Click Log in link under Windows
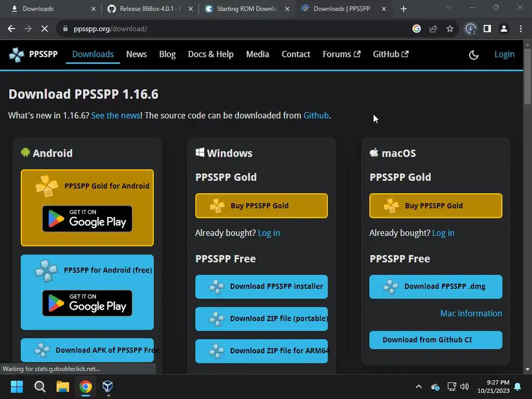Viewport: 532px width, 399px height. click(x=269, y=233)
